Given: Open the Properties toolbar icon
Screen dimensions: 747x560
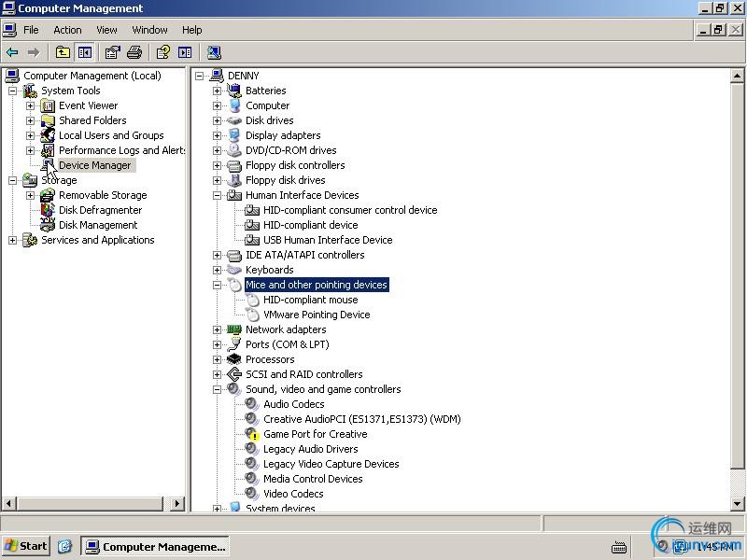Looking at the screenshot, I should (x=112, y=52).
